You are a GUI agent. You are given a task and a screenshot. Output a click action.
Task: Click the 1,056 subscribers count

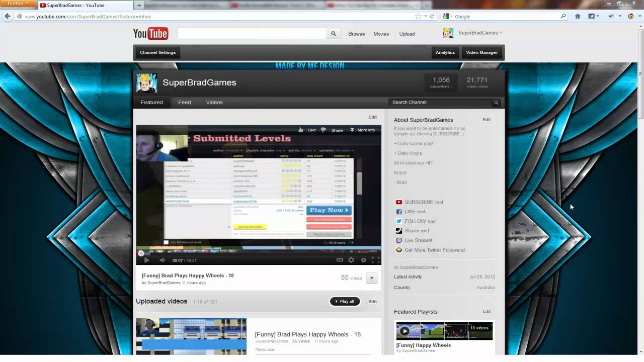[x=441, y=82]
